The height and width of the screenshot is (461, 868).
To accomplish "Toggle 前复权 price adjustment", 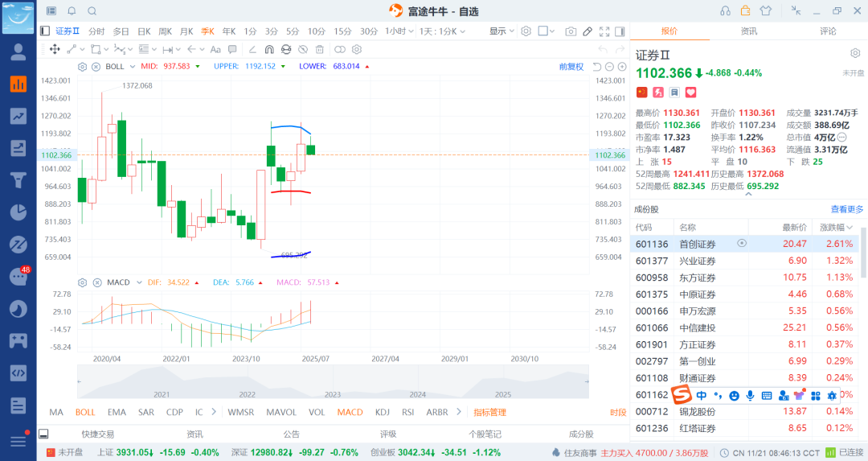I will (571, 67).
